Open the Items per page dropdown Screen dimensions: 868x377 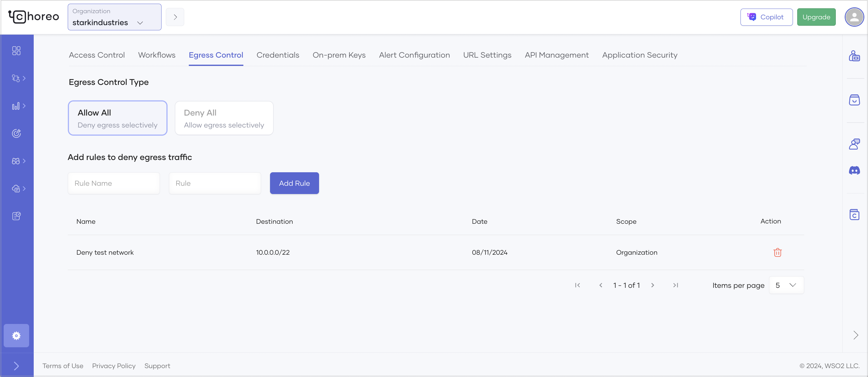786,285
